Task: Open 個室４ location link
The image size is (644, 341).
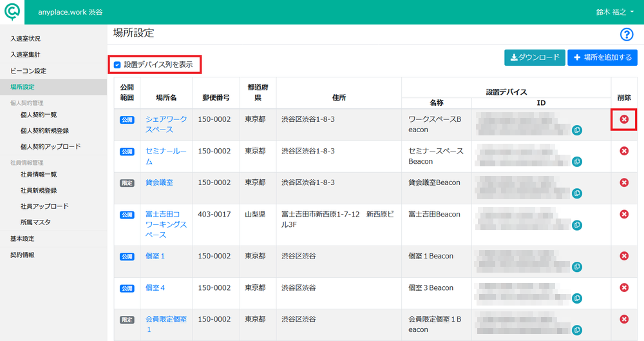Action: click(x=155, y=287)
